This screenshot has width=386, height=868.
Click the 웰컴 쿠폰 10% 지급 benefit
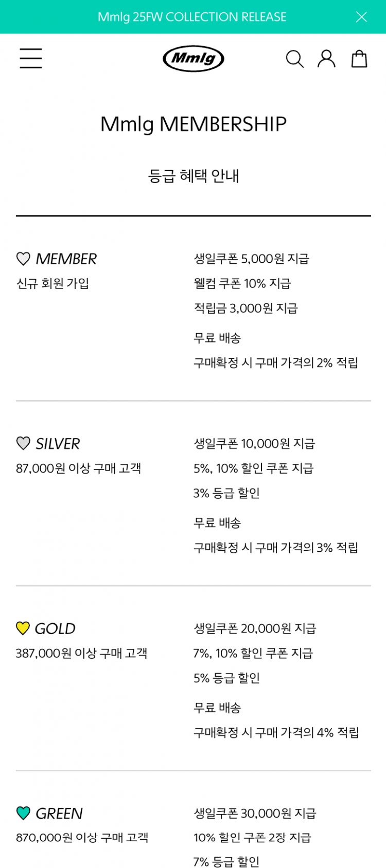[x=242, y=283]
